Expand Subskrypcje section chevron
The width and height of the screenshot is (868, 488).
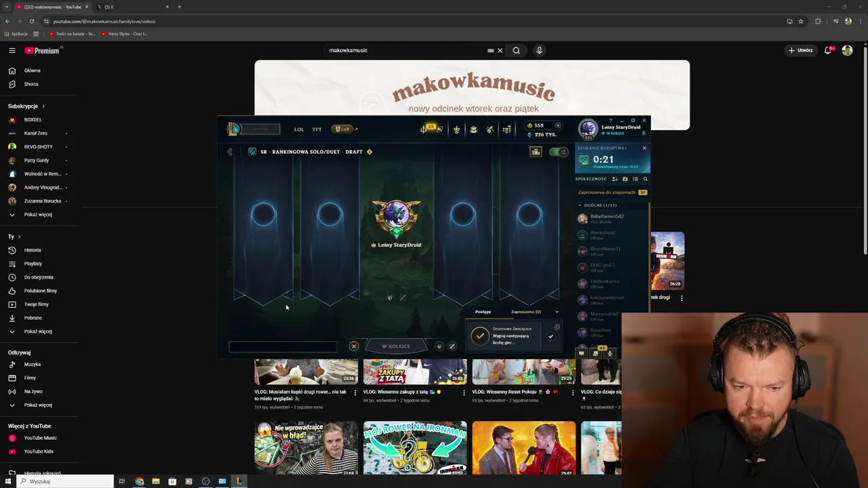[43, 106]
